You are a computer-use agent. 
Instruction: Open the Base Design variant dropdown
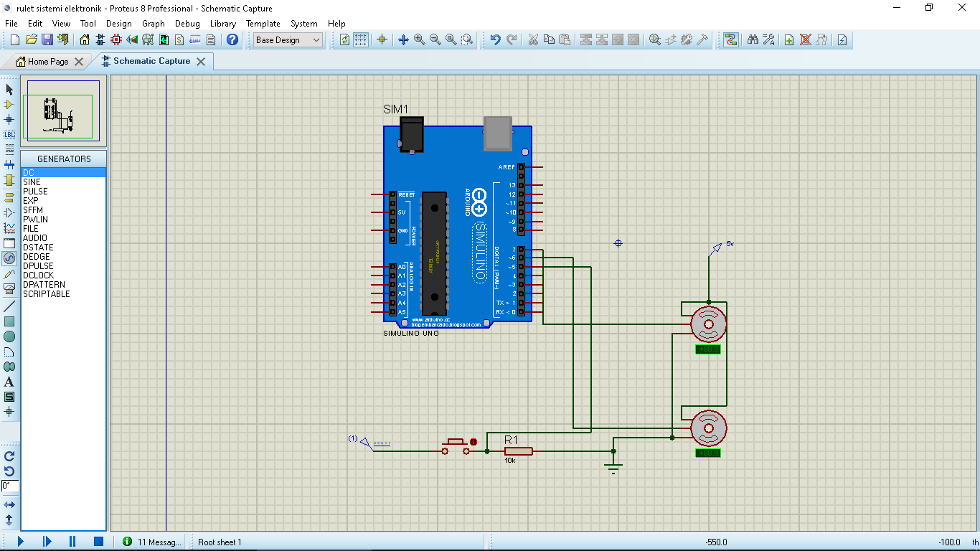288,40
